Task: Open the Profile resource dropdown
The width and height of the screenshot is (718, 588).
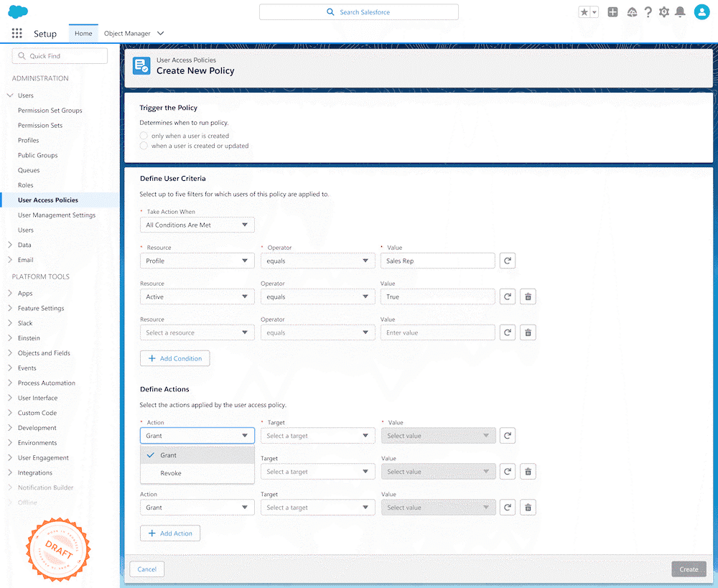Action: (197, 261)
